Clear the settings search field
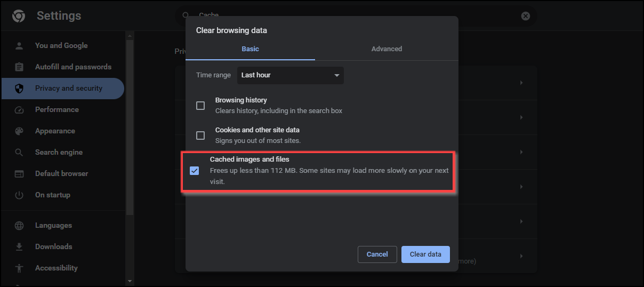 coord(526,16)
